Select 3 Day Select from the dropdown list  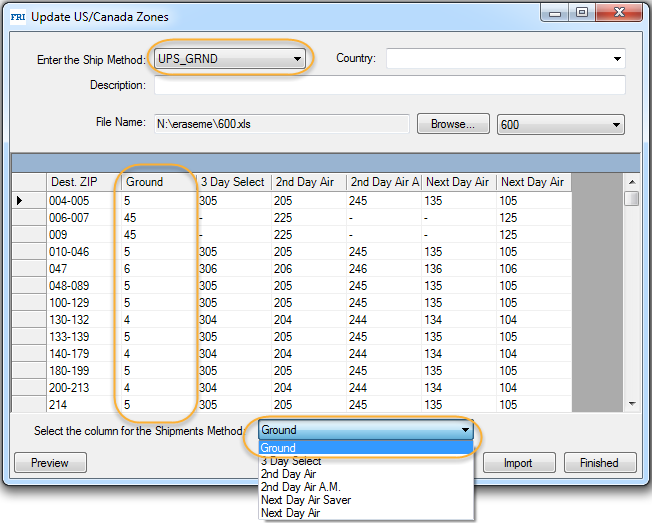(291, 461)
